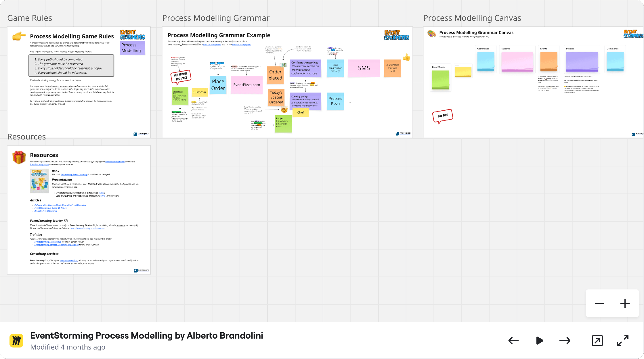Click EventStorming in Covid-19 Times link
Screen dimensions: 644x359
point(50,208)
